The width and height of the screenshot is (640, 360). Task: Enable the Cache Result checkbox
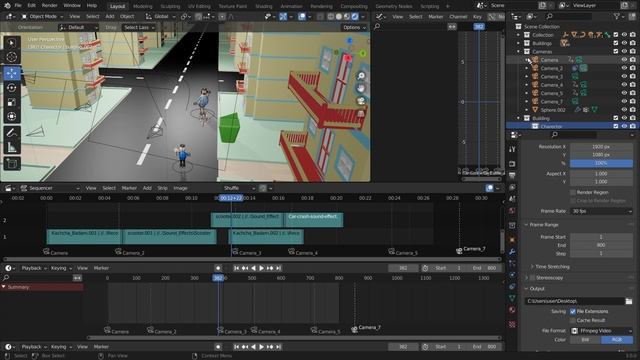click(573, 320)
